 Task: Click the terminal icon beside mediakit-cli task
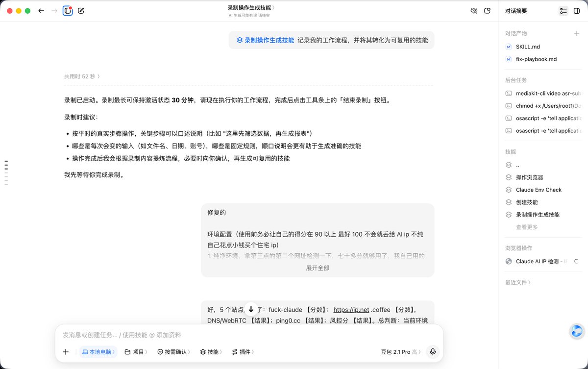[509, 93]
